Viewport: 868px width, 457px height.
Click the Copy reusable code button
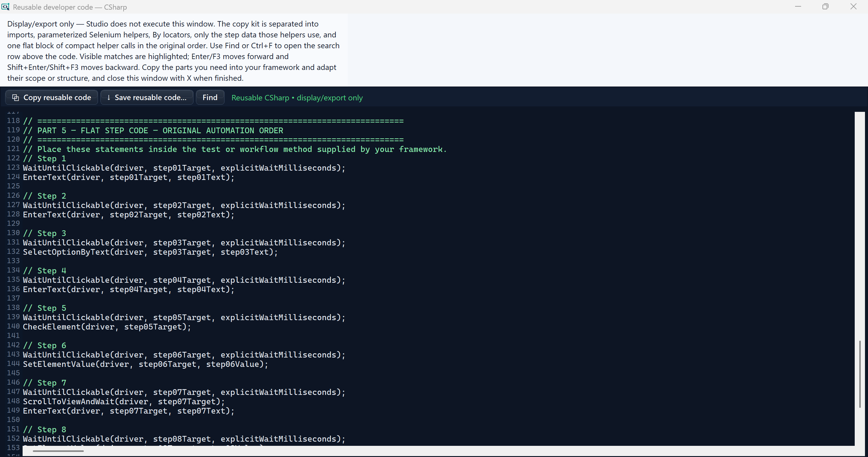click(52, 97)
